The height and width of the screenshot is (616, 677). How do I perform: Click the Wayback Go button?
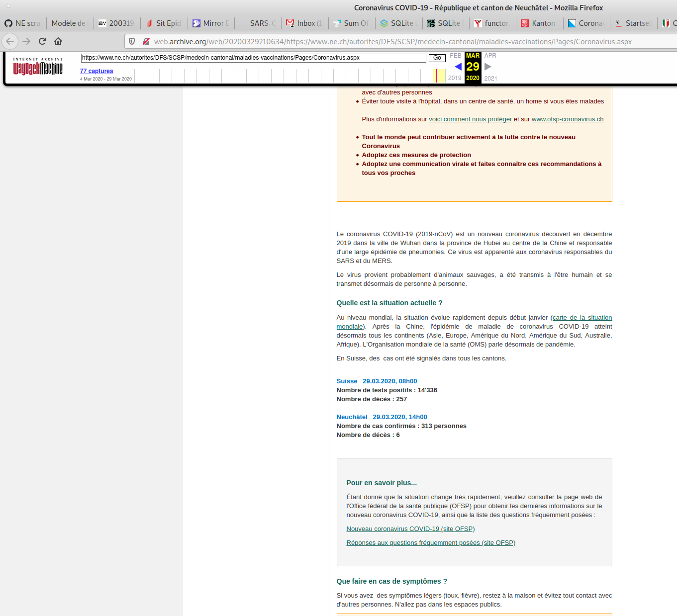[x=437, y=58]
